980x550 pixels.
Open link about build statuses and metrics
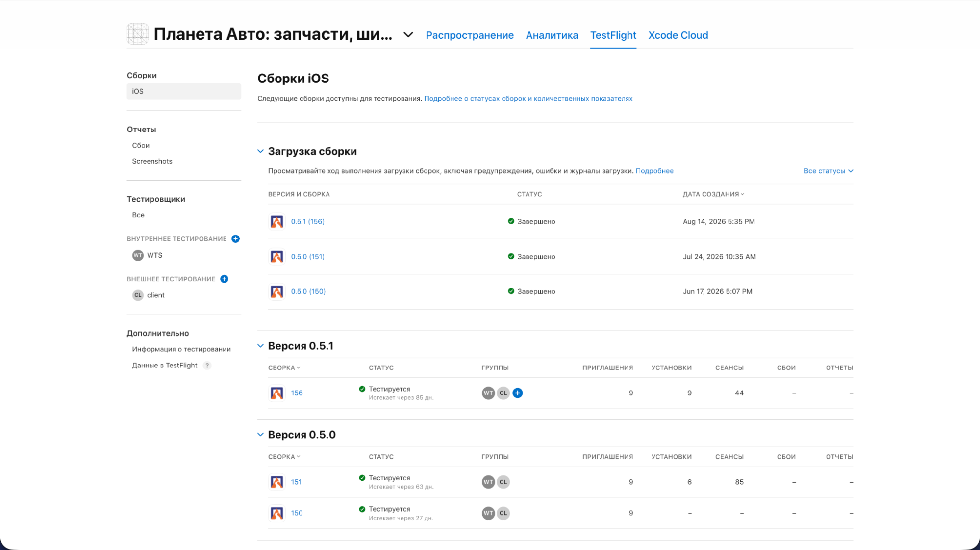pyautogui.click(x=528, y=98)
